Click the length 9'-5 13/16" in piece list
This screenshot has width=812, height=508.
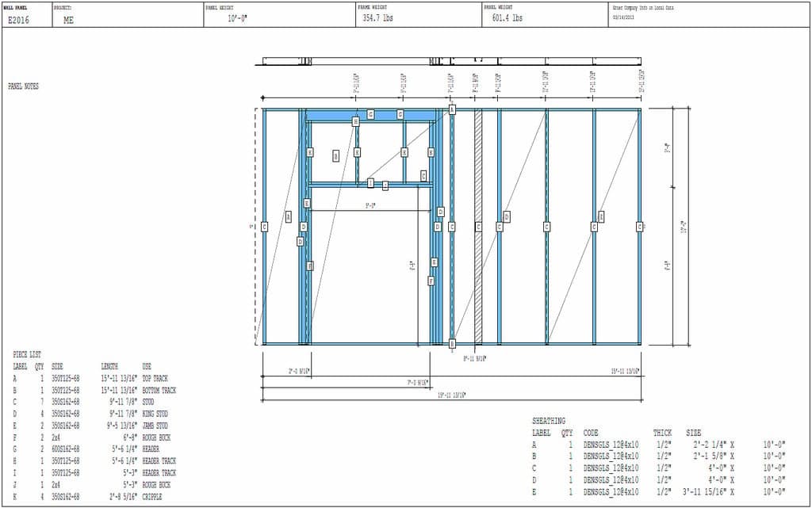[x=122, y=426]
